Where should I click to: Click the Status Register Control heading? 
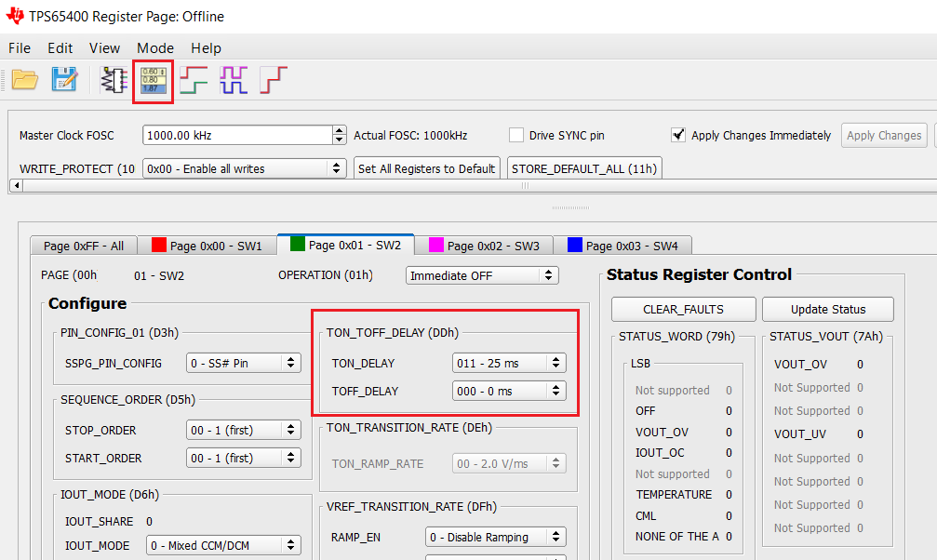(699, 275)
